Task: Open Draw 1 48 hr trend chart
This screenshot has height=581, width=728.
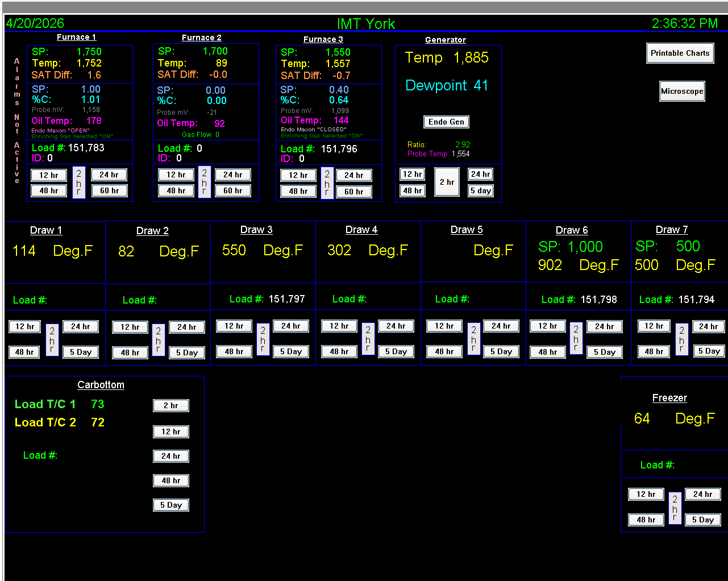Action: [24, 352]
